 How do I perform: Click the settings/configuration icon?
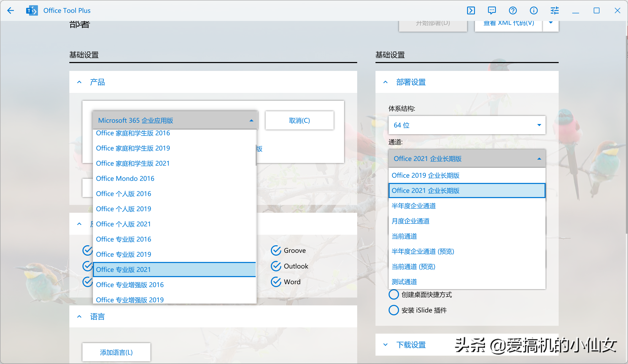pos(553,10)
